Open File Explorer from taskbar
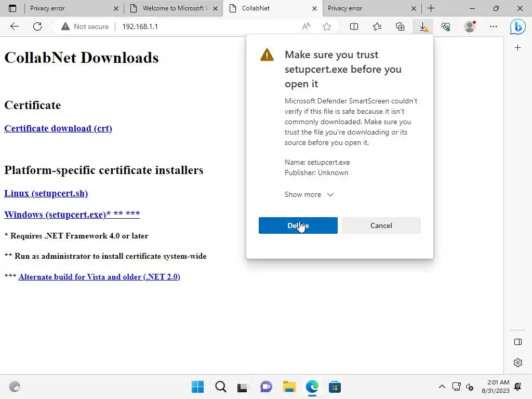 tap(289, 387)
